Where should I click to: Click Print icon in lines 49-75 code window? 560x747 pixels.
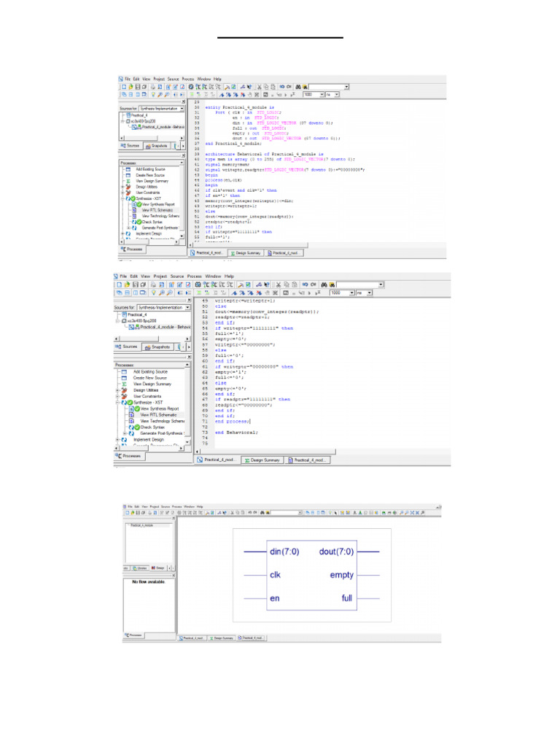click(153, 285)
